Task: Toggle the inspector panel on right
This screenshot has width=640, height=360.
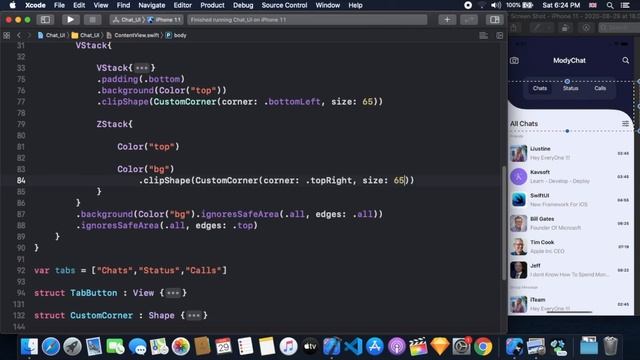Action: 495,20
